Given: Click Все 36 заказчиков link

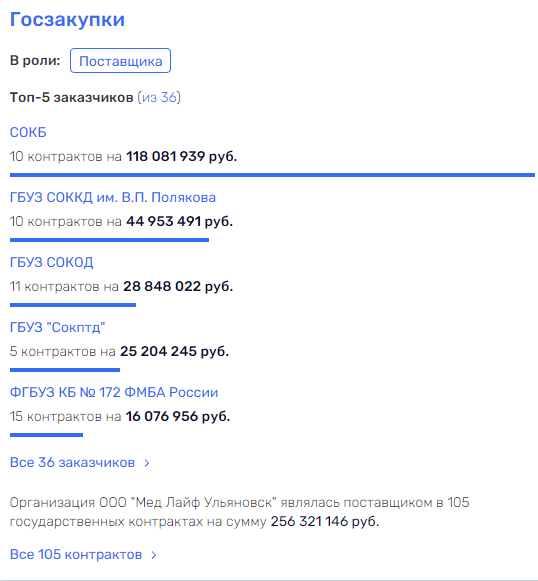Looking at the screenshot, I should 72,462.
